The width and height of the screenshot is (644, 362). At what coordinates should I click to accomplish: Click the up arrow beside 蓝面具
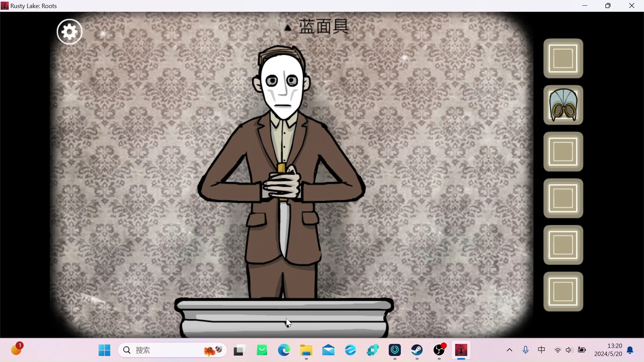tap(288, 28)
